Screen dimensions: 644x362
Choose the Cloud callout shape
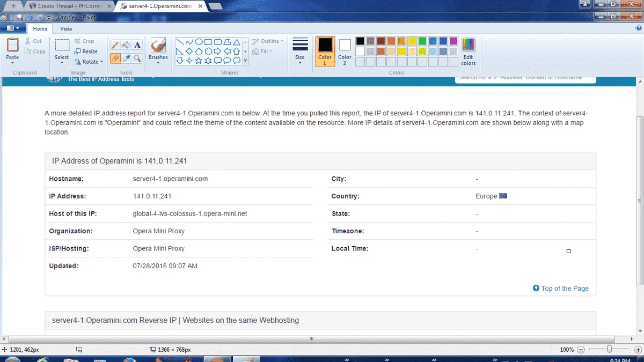(236, 61)
